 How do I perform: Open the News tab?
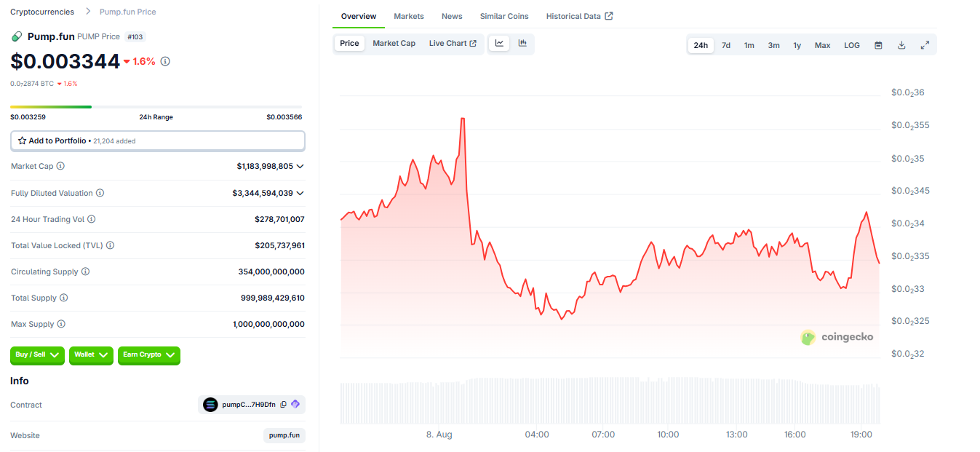pyautogui.click(x=452, y=16)
